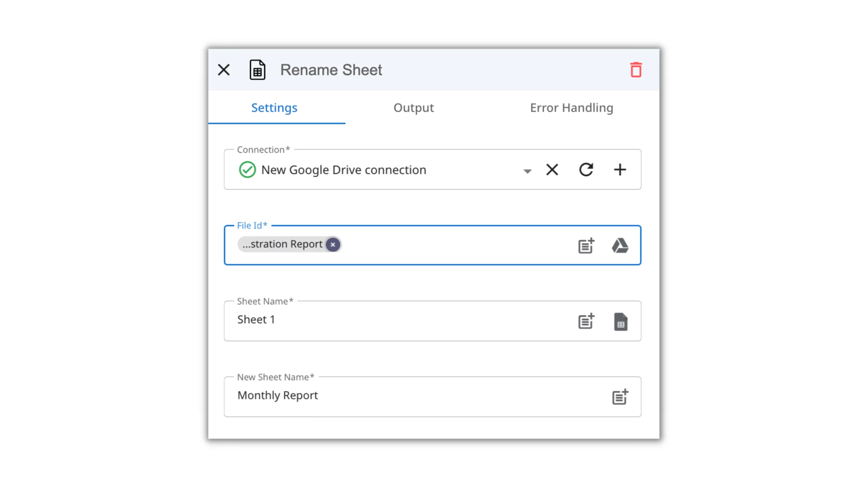868x488 pixels.
Task: Delete the Rename Sheet step via trash icon
Action: point(636,70)
